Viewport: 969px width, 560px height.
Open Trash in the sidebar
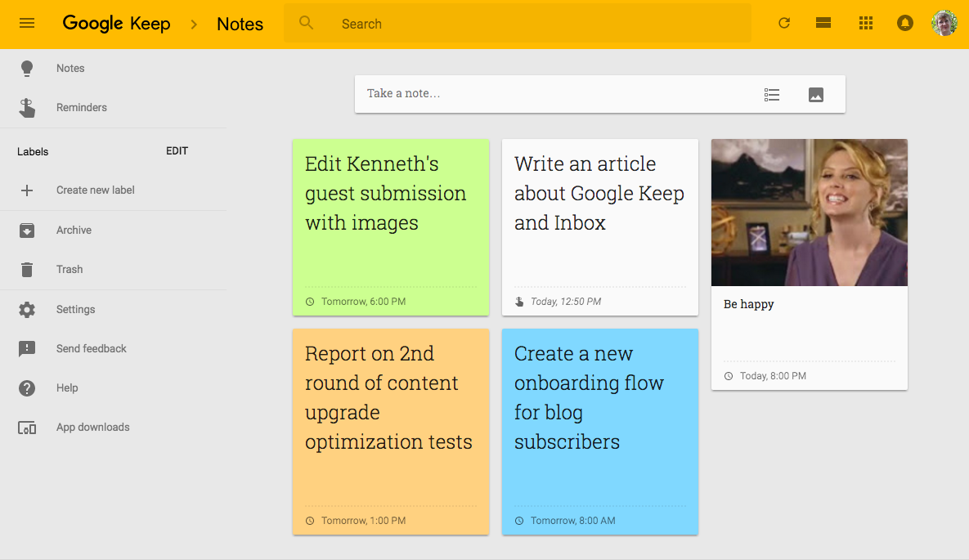(x=70, y=270)
